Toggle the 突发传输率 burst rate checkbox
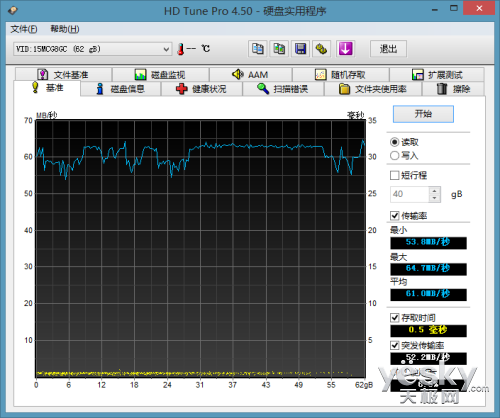This screenshot has width=500, height=418. (x=394, y=345)
